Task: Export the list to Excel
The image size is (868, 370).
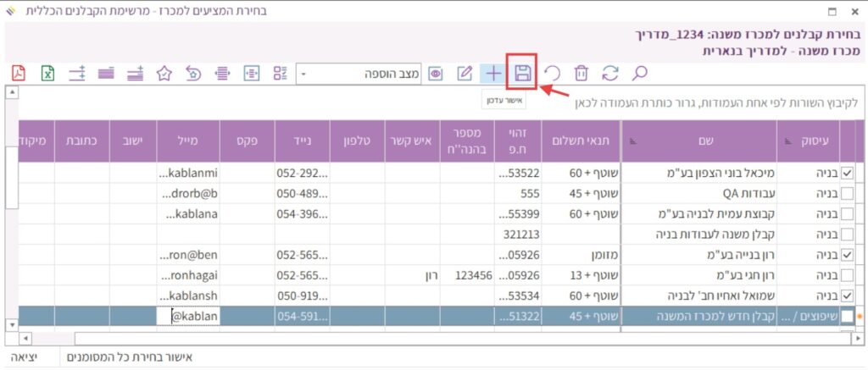Action: click(48, 73)
